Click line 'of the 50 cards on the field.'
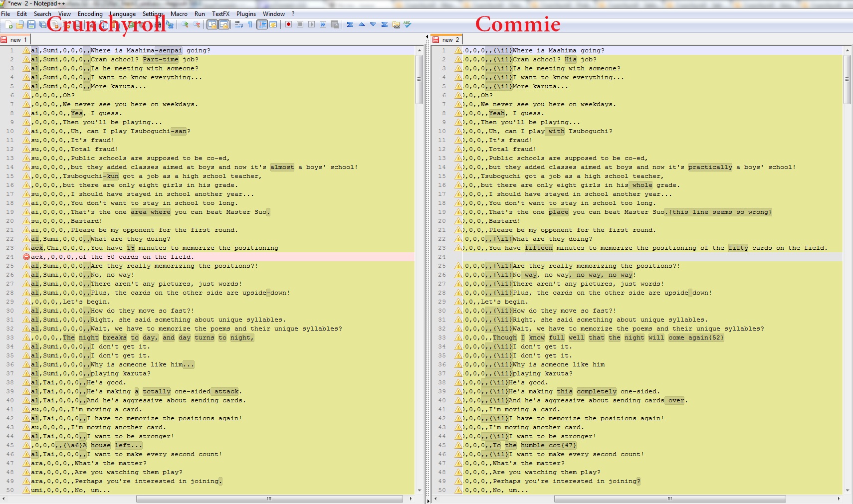853x504 pixels. tap(136, 257)
